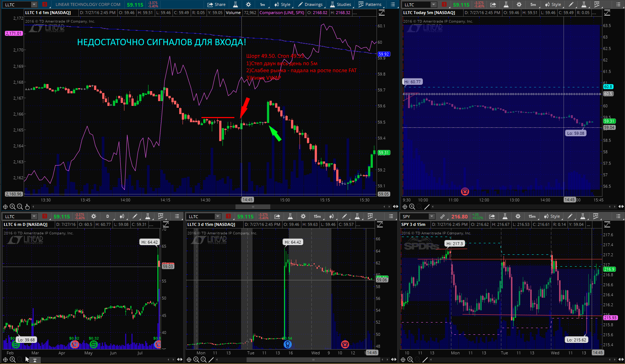This screenshot has height=364, width=625.
Task: Open Drawings menu in main chart
Action: coord(310,4)
